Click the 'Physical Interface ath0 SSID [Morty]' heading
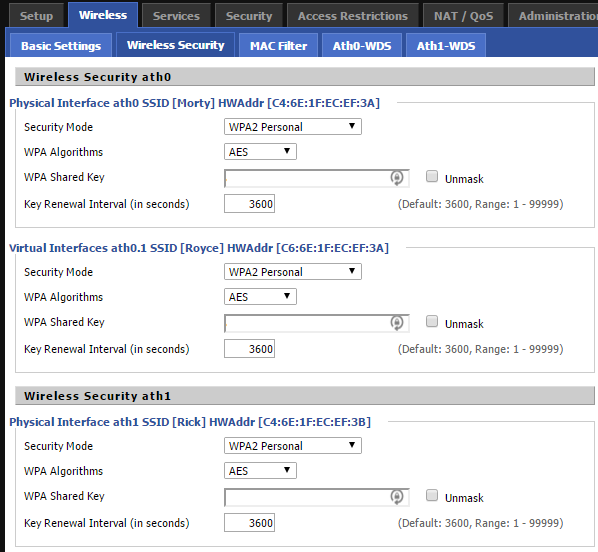 [195, 103]
